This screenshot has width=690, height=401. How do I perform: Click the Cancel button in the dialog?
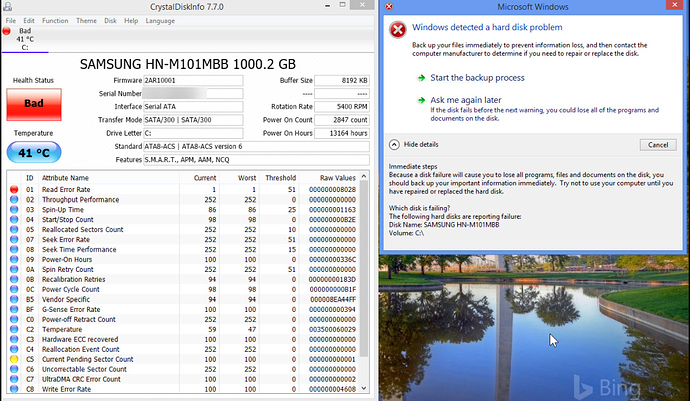pyautogui.click(x=658, y=145)
